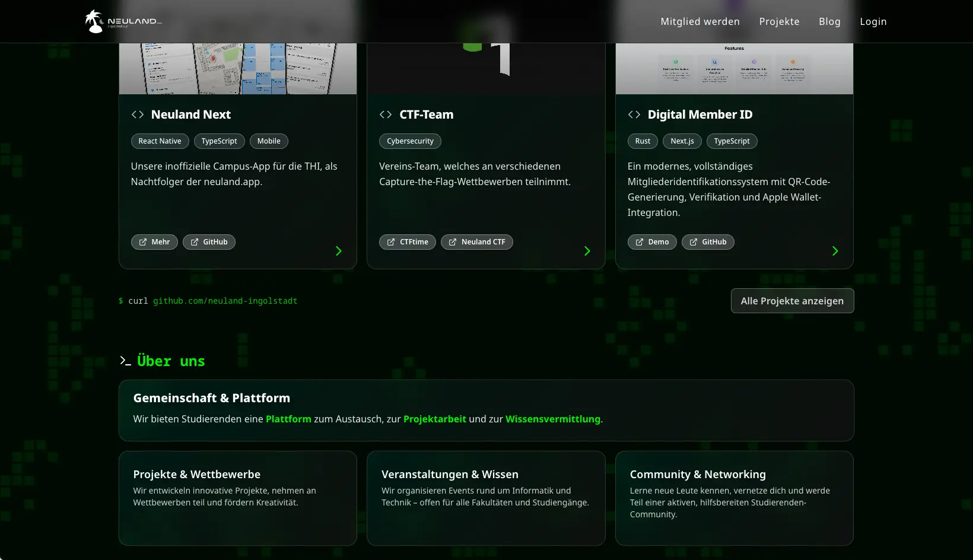Select the Gemeinschaft & Plattform heading
973x560 pixels.
(x=212, y=398)
